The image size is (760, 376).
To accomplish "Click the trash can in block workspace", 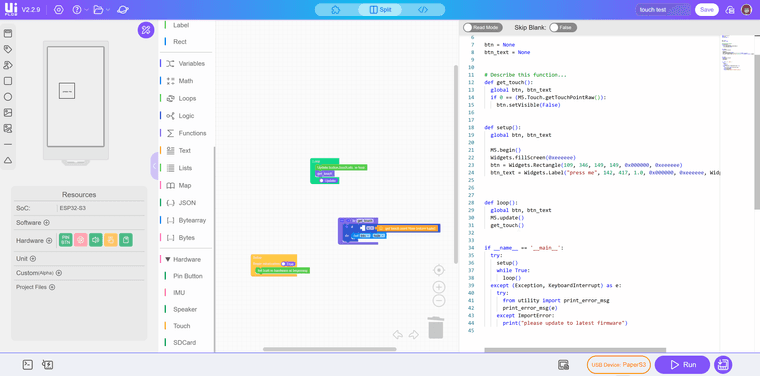I will [436, 328].
